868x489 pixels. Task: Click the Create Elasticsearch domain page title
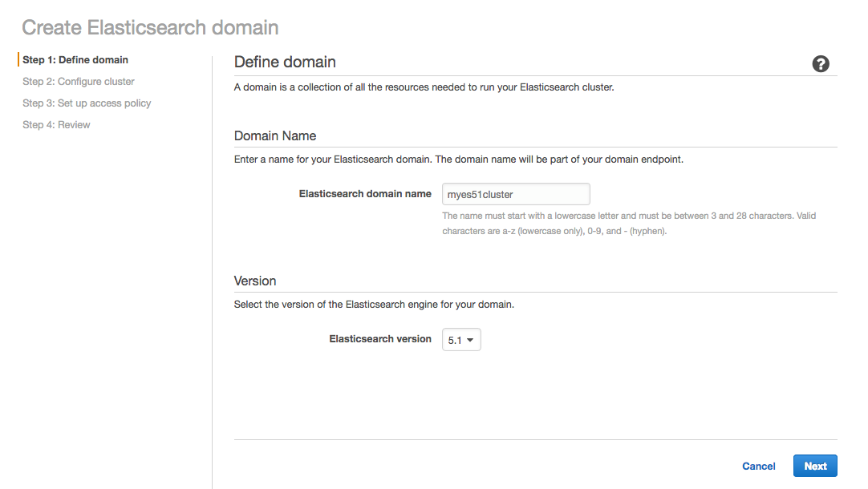click(x=149, y=27)
